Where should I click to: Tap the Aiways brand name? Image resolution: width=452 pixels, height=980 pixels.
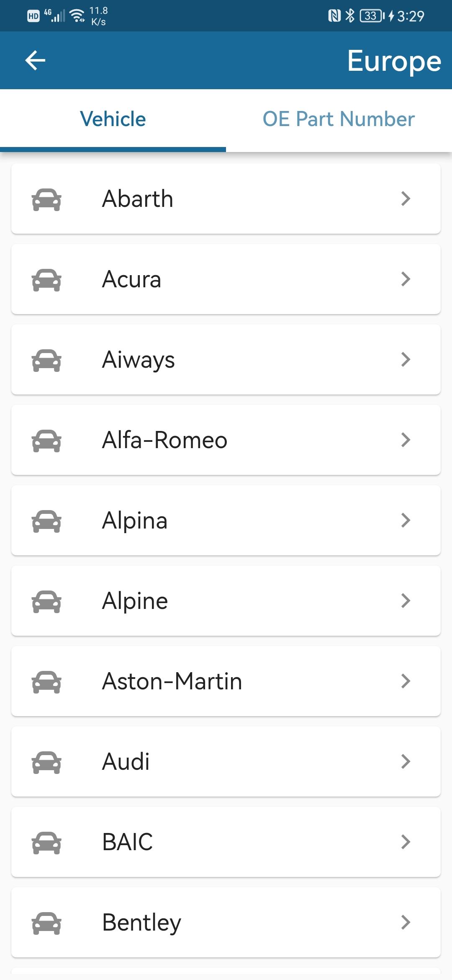pyautogui.click(x=139, y=360)
